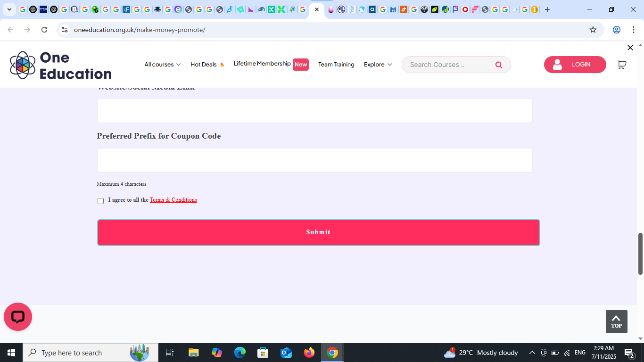
Task: Launch Microsoft Edge from the taskbar
Action: [240, 353]
